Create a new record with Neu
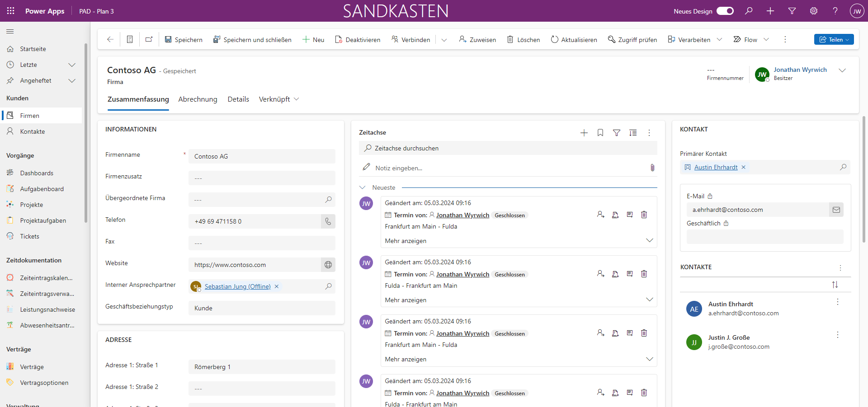Image resolution: width=868 pixels, height=407 pixels. point(313,39)
